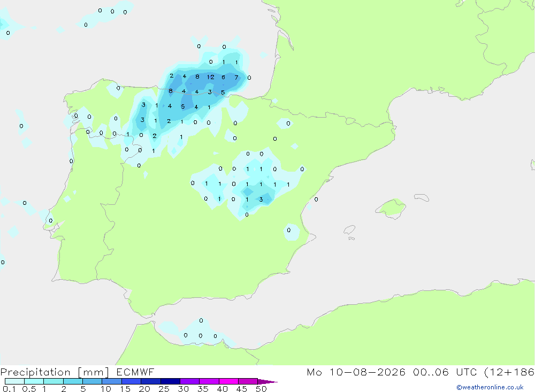Choose the 25–30 mm dark blue swatch
The image size is (535, 392).
170,381
